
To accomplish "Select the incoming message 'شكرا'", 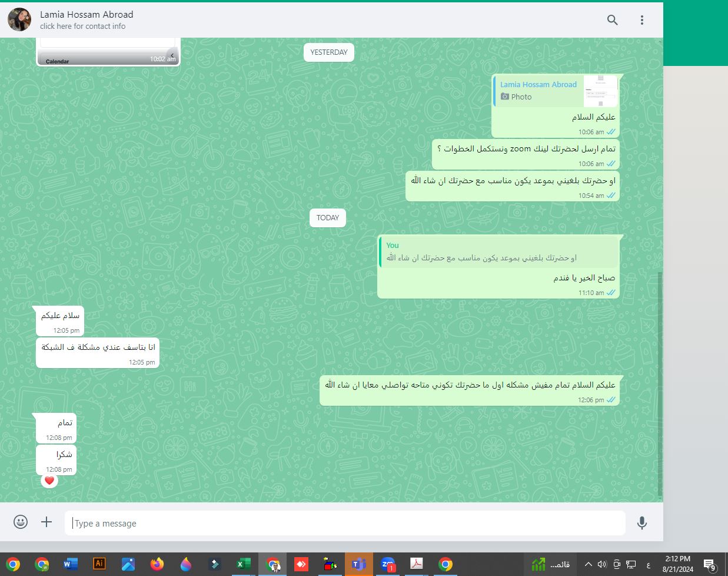I will coord(56,460).
